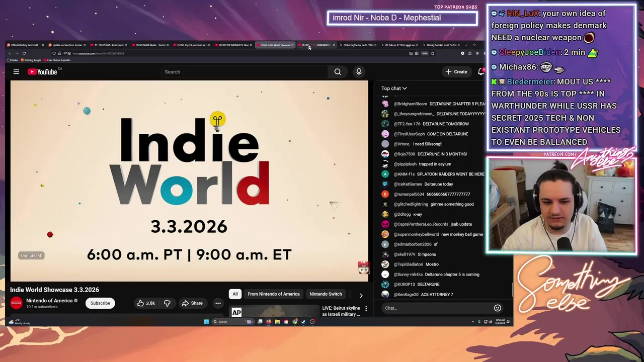Click the Indie World video player
Image resolution: width=644 pixels, height=362 pixels.
[189, 181]
